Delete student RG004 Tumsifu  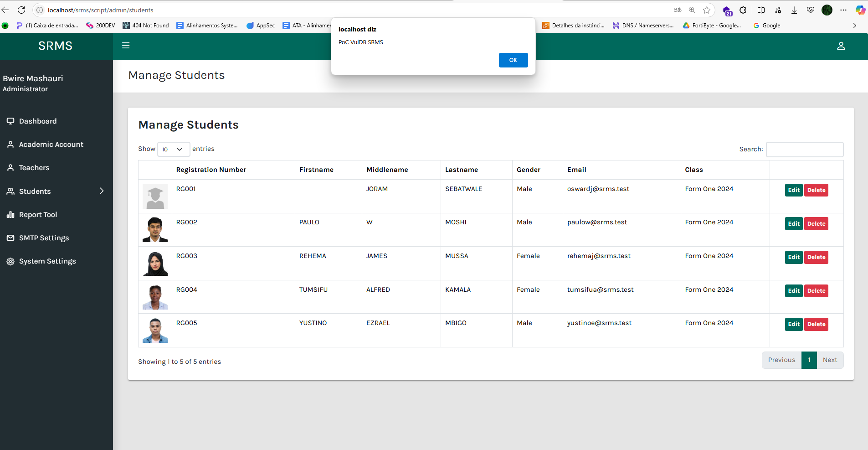pyautogui.click(x=816, y=291)
